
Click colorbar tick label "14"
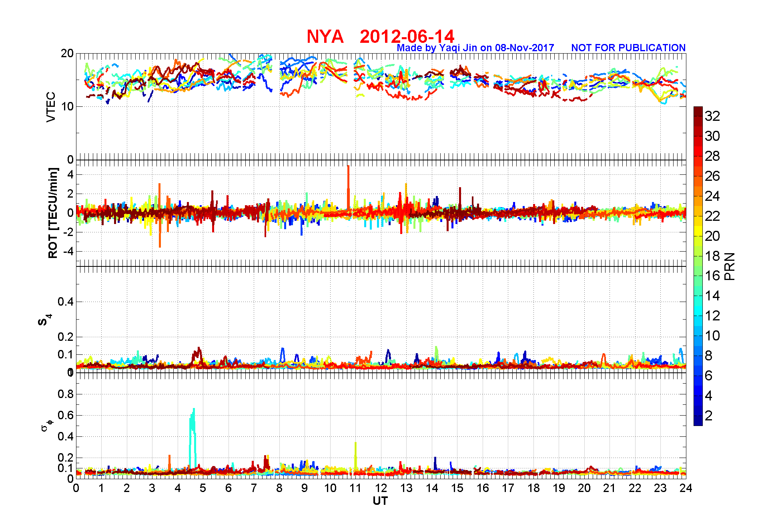[x=712, y=296]
